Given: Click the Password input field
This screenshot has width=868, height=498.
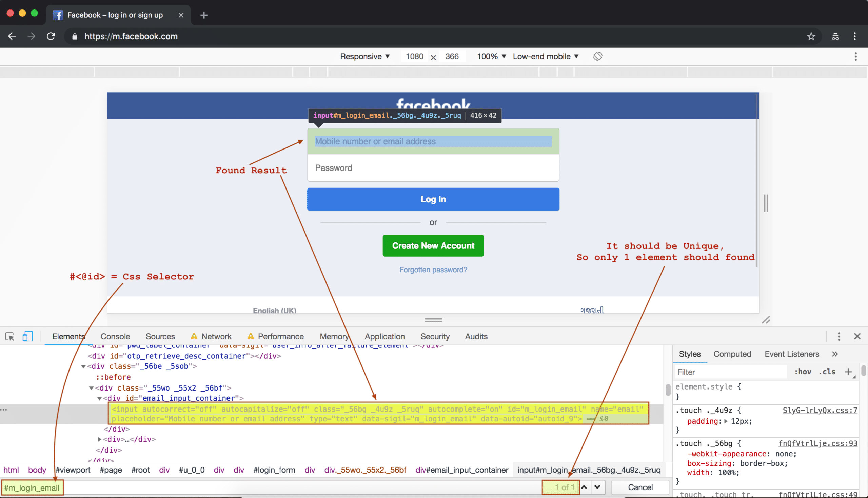Looking at the screenshot, I should point(433,167).
